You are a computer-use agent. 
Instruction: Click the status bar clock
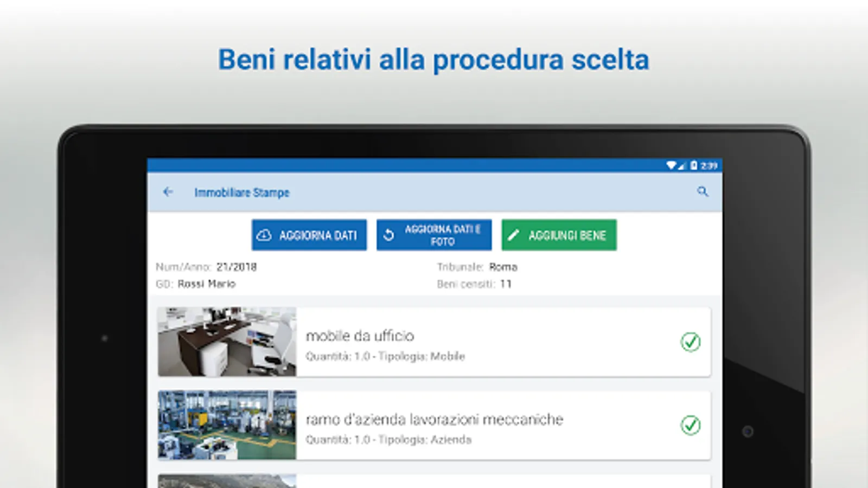[x=709, y=165]
